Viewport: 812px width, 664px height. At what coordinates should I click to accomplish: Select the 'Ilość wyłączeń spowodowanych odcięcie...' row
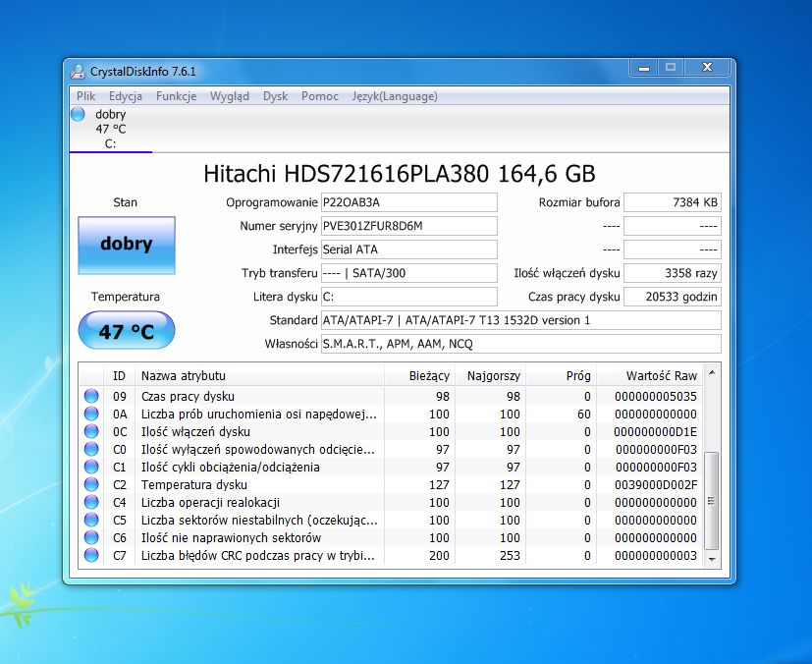tap(258, 449)
